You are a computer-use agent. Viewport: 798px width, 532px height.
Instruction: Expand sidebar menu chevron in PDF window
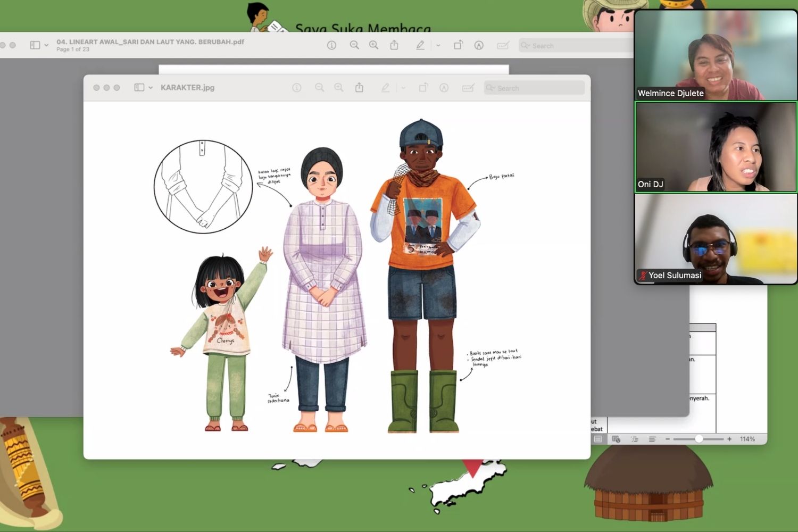(x=46, y=45)
